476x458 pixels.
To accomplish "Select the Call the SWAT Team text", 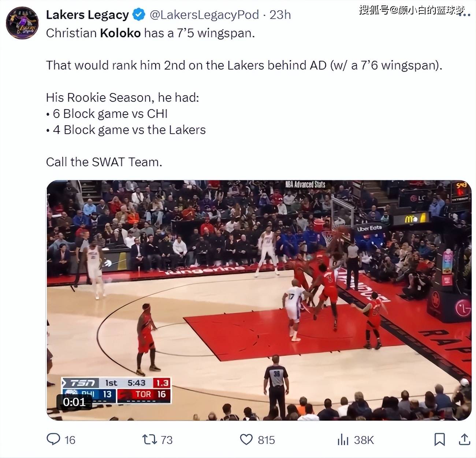I will (104, 162).
